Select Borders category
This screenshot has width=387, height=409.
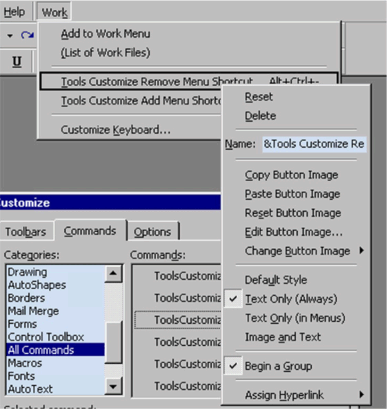[x=55, y=298]
